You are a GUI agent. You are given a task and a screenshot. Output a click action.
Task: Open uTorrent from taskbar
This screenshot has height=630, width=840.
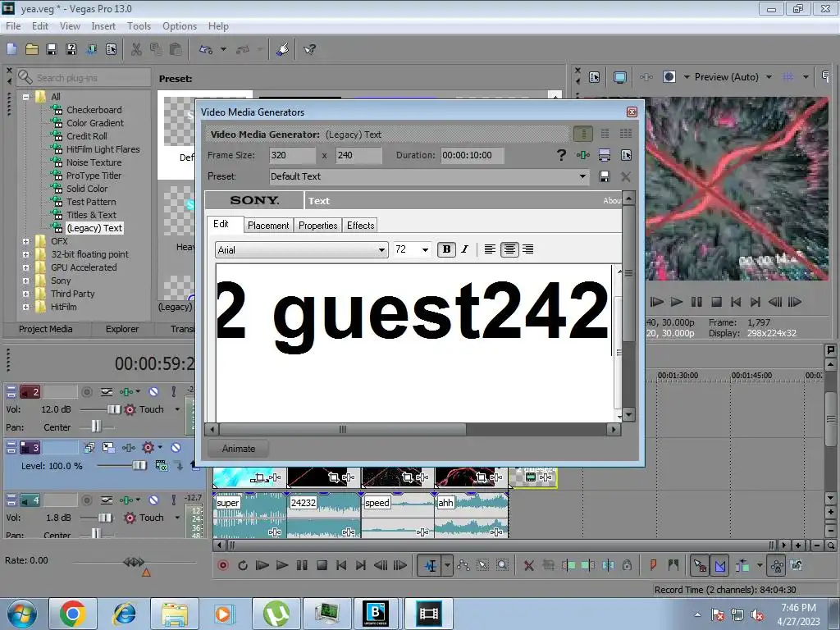(x=276, y=614)
